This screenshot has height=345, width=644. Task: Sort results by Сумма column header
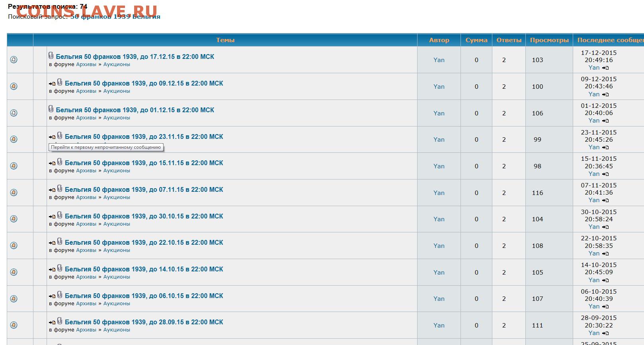476,40
